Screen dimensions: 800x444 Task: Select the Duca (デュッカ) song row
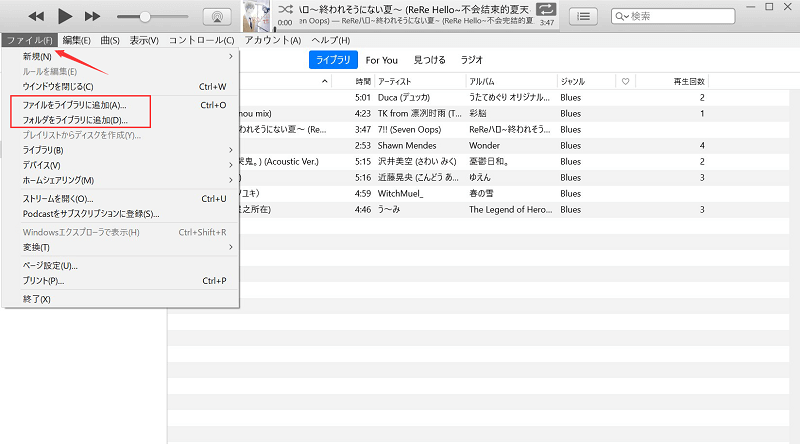click(x=514, y=97)
